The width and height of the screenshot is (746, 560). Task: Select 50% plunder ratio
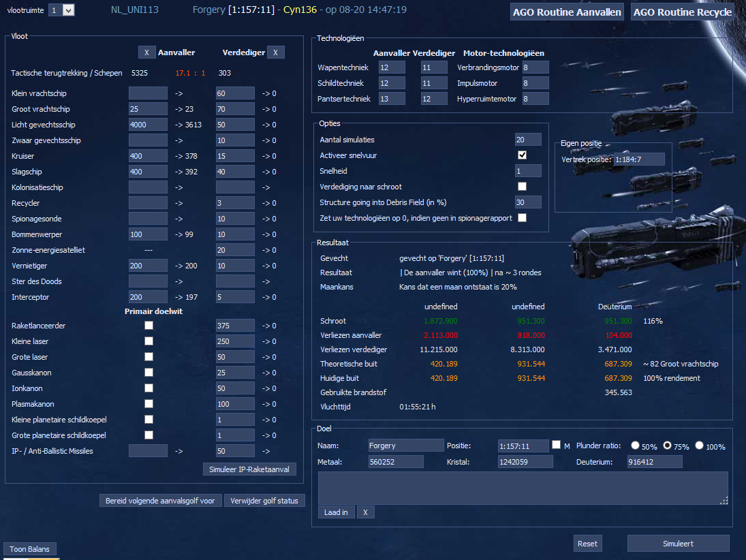635,446
